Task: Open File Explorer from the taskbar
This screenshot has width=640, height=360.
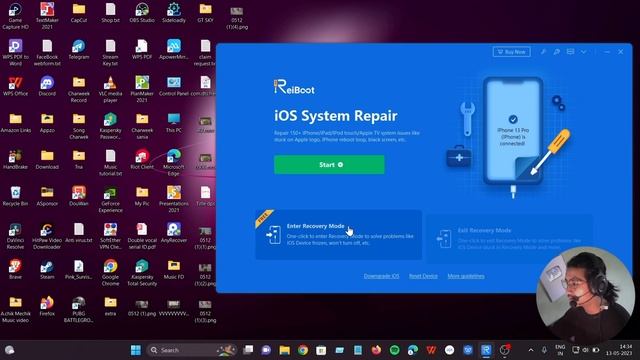Action: [284, 350]
